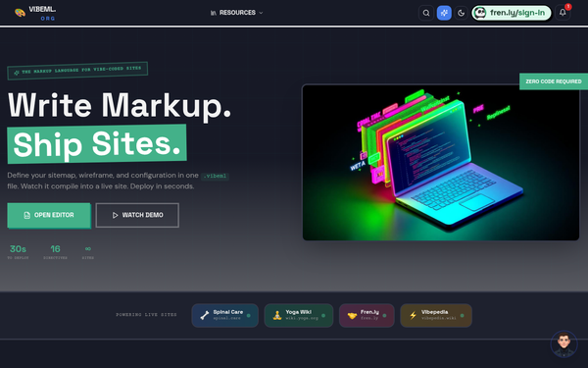Open the Fren.ly site card
The width and height of the screenshot is (588, 368).
coord(367,315)
